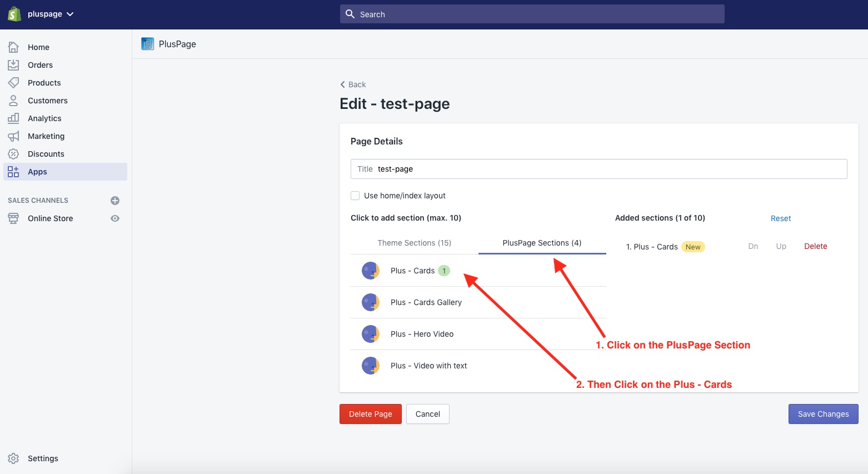Click the PlusPage app icon
Image resolution: width=868 pixels, height=474 pixels.
point(147,44)
